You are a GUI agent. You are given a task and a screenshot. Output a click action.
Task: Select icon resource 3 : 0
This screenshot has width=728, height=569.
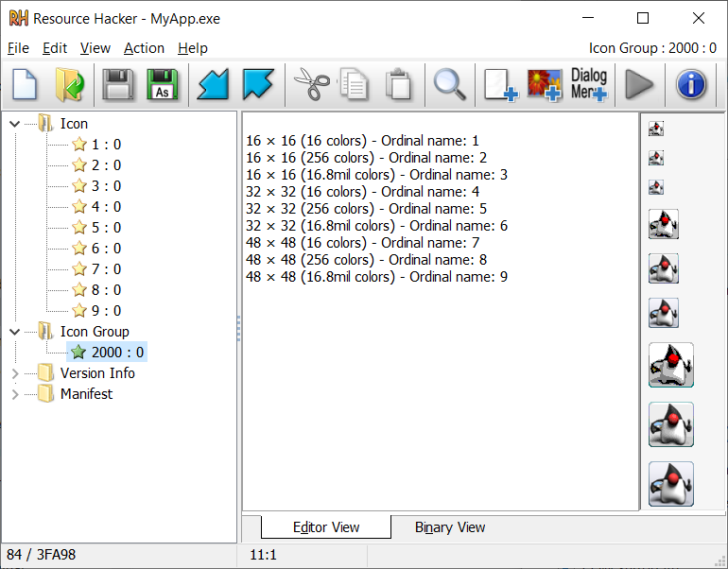96,186
